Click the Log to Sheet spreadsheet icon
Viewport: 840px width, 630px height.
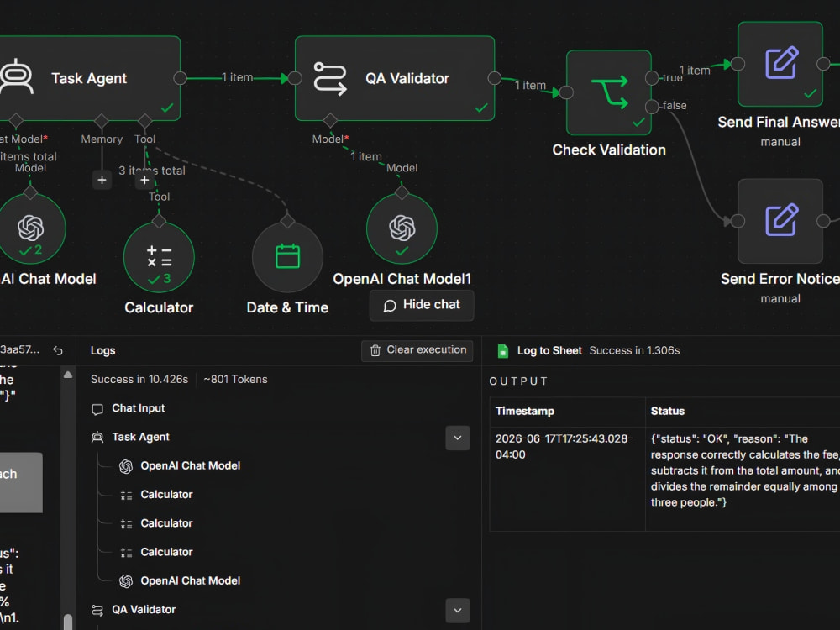[x=502, y=351]
